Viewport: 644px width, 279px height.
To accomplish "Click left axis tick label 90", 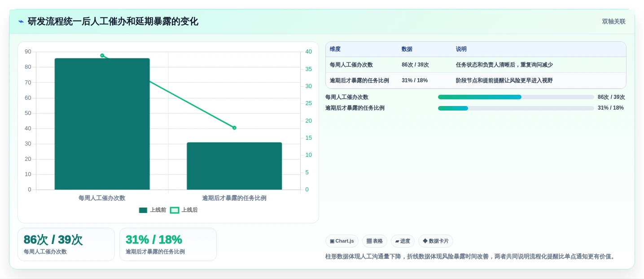I will pyautogui.click(x=28, y=52).
